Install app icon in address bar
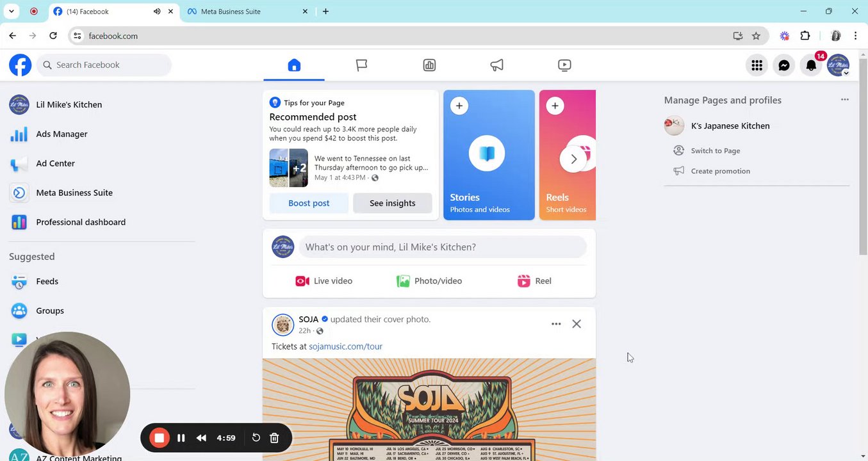The width and height of the screenshot is (868, 461). 738,36
